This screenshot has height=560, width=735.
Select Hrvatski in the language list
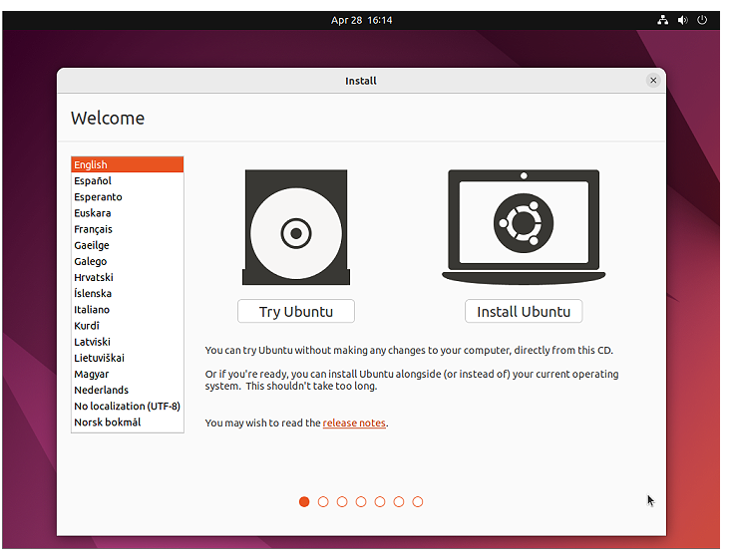tap(128, 278)
